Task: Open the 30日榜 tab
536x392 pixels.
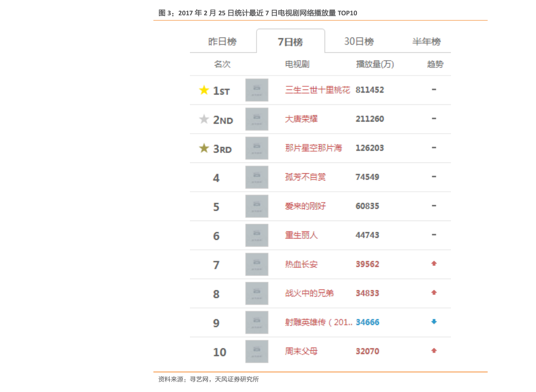Action: point(359,42)
